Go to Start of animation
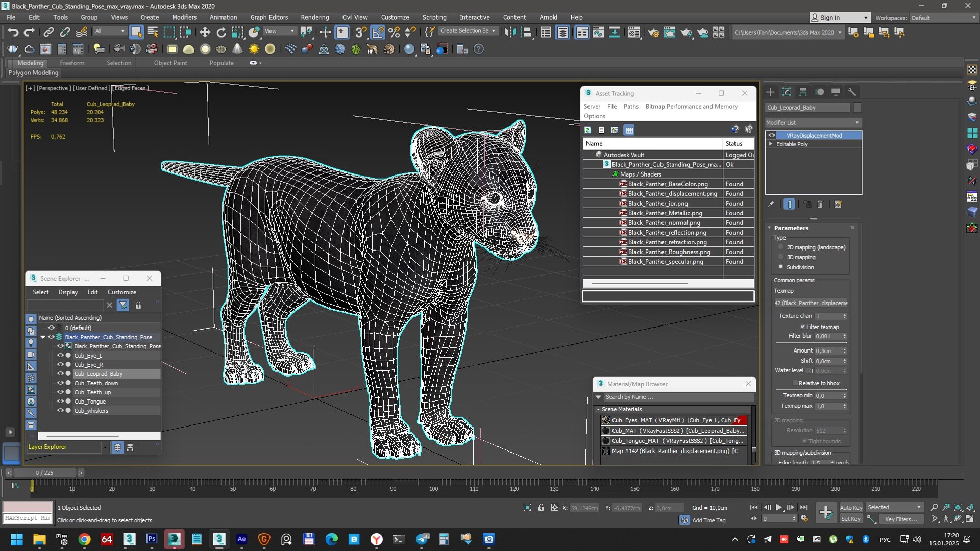The height and width of the screenshot is (551, 980). [x=754, y=507]
